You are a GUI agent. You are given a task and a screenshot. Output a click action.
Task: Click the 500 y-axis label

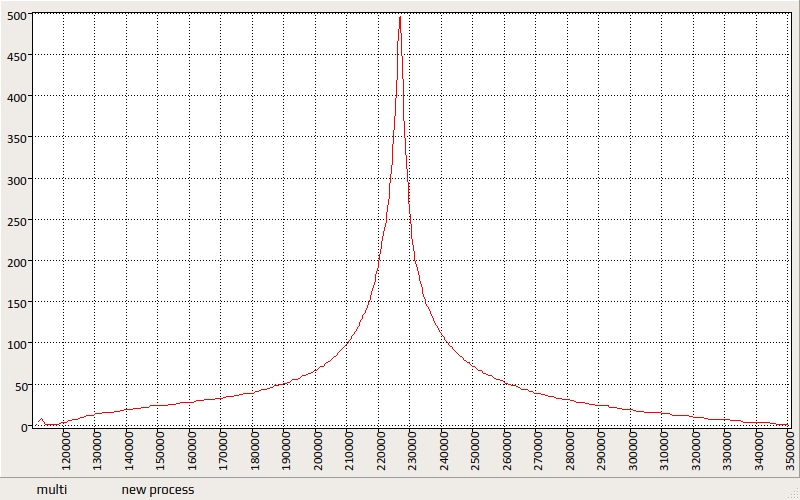17,16
